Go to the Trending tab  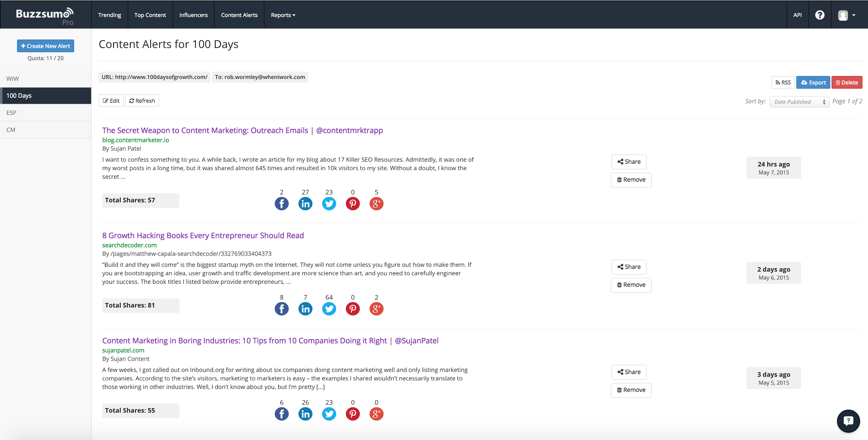(109, 15)
